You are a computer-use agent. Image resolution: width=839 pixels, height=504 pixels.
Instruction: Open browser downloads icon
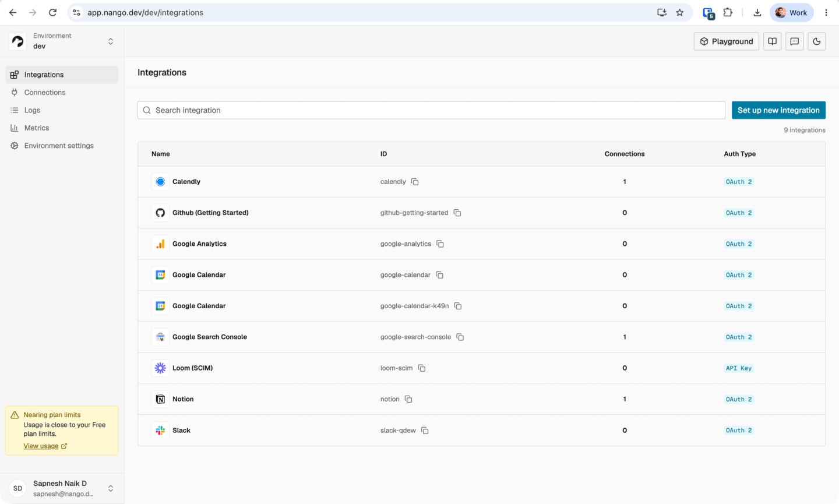[757, 12]
